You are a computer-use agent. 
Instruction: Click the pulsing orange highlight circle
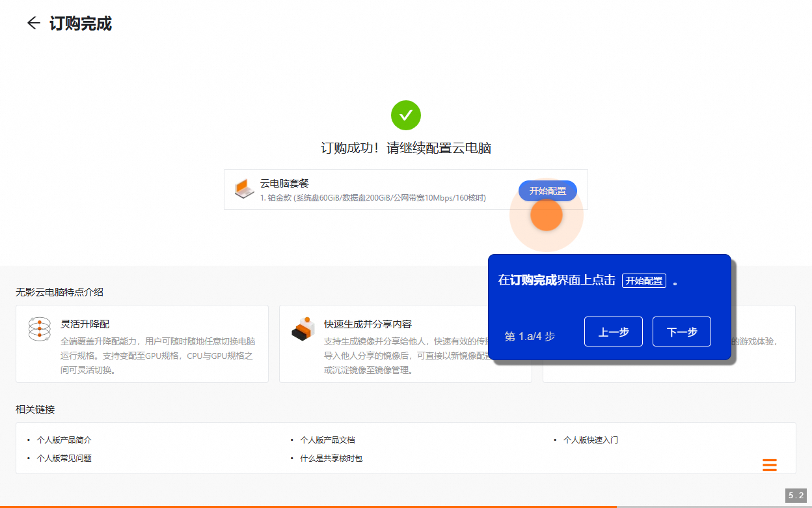pos(547,214)
